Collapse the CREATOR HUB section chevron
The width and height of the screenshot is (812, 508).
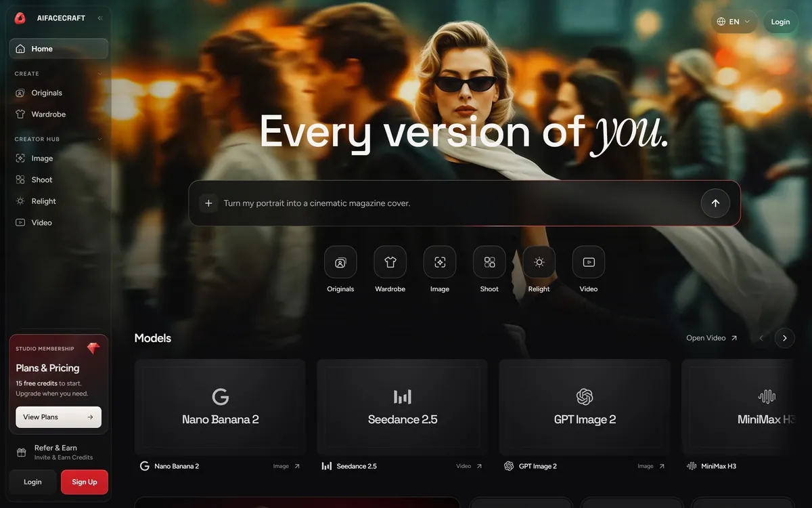click(x=100, y=140)
